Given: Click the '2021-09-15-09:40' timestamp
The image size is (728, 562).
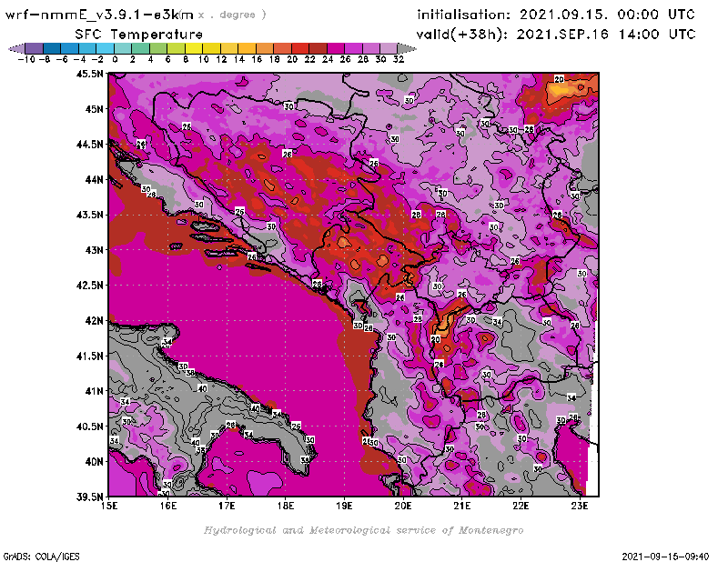Looking at the screenshot, I should pos(665,557).
